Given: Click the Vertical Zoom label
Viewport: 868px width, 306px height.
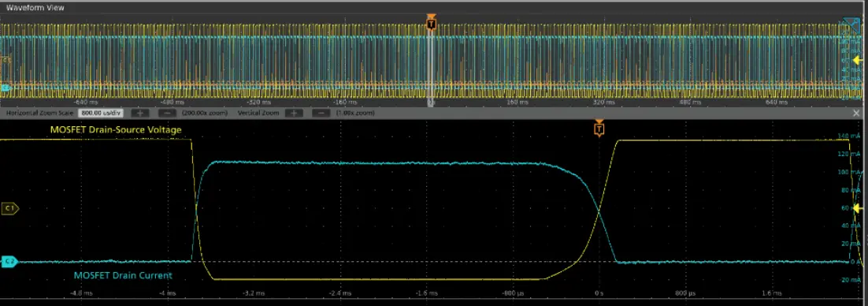Looking at the screenshot, I should click(x=258, y=113).
